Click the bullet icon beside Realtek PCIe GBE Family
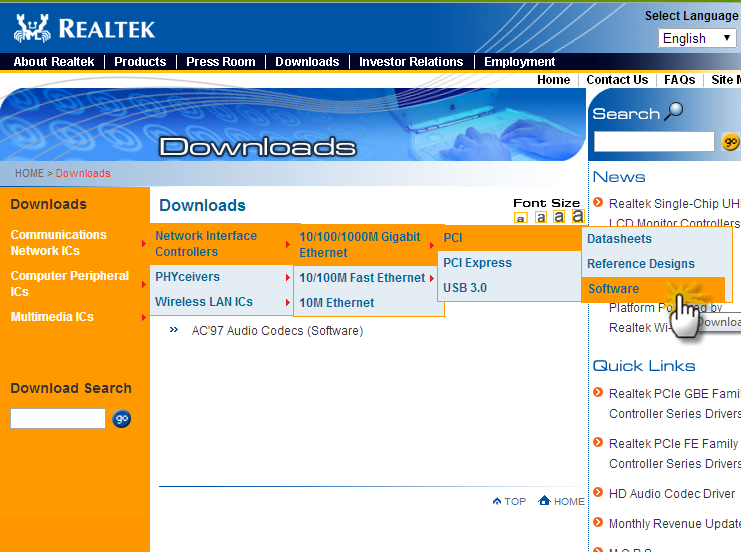The height and width of the screenshot is (552, 741). click(598, 392)
